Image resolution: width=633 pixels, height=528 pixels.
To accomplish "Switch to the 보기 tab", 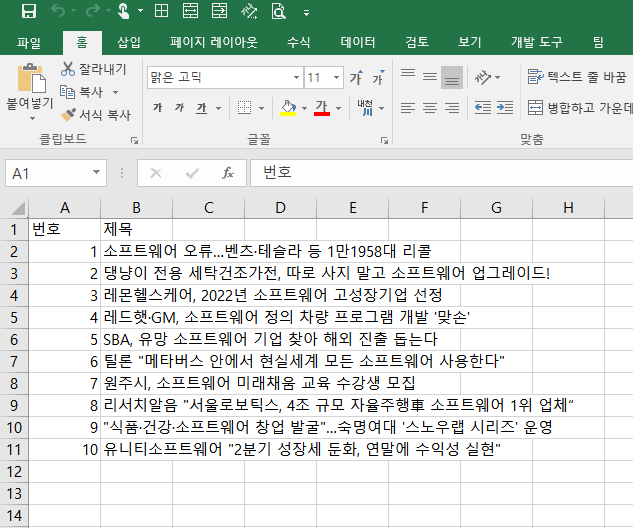I will (x=470, y=42).
